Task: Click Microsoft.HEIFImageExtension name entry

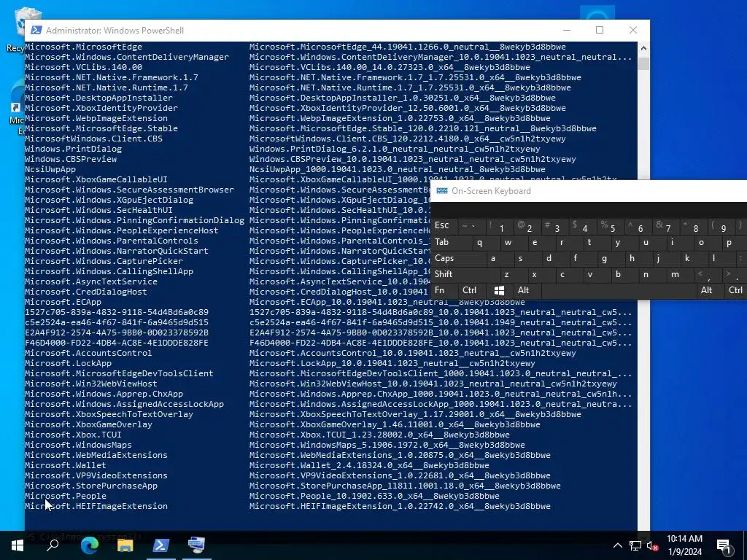Action: (96, 506)
